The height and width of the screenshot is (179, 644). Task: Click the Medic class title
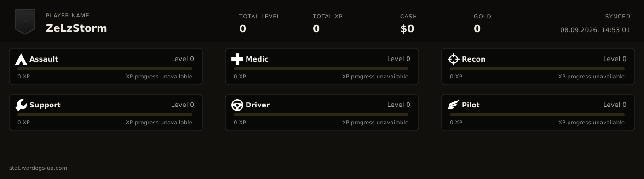pos(257,59)
